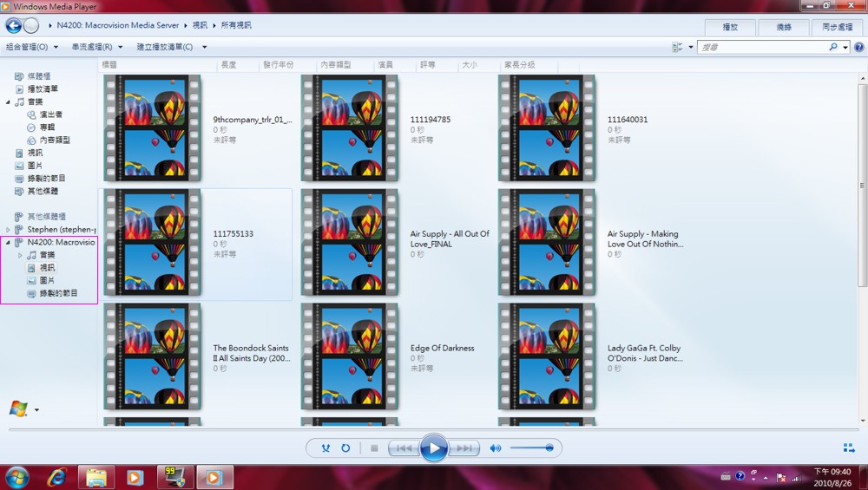This screenshot has height=490, width=868.
Task: Open Help via blue question mark
Action: click(858, 48)
